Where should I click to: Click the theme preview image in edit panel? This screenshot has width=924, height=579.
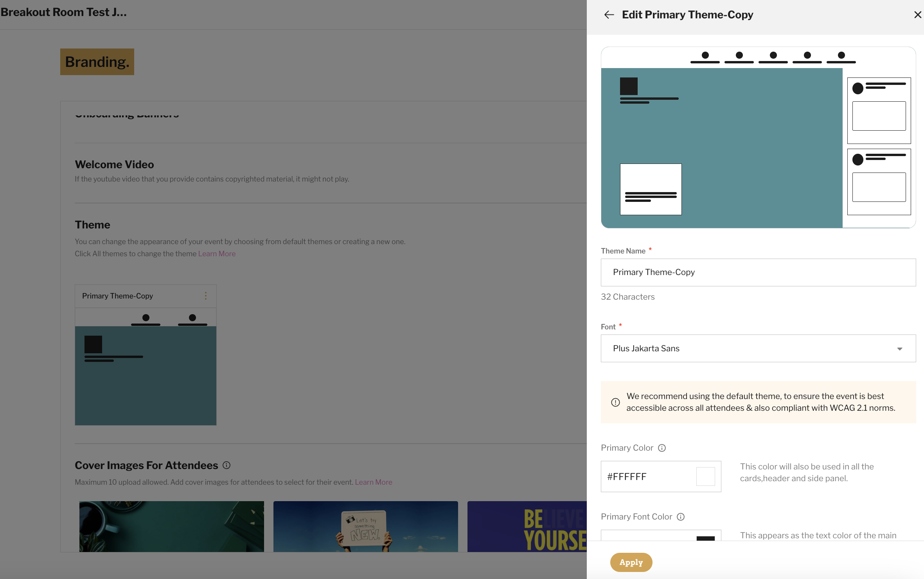758,137
